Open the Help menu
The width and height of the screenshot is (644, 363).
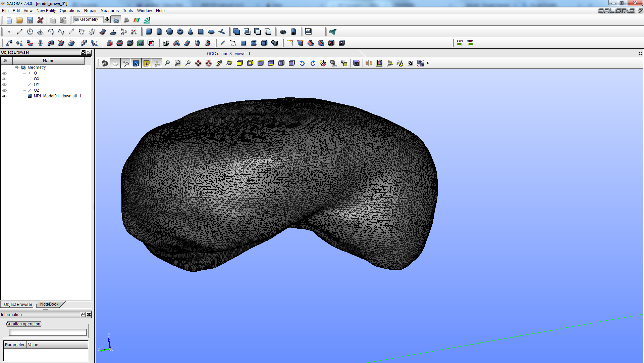(160, 11)
